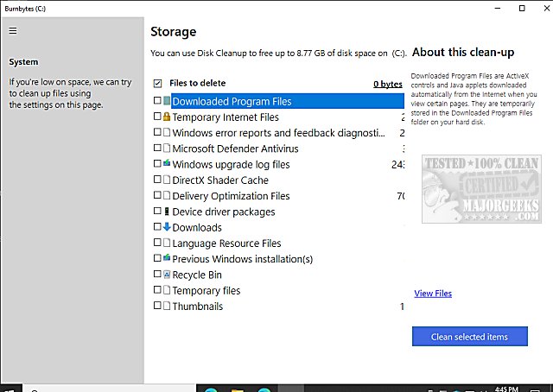Click the Recycle Bin icon

click(167, 275)
